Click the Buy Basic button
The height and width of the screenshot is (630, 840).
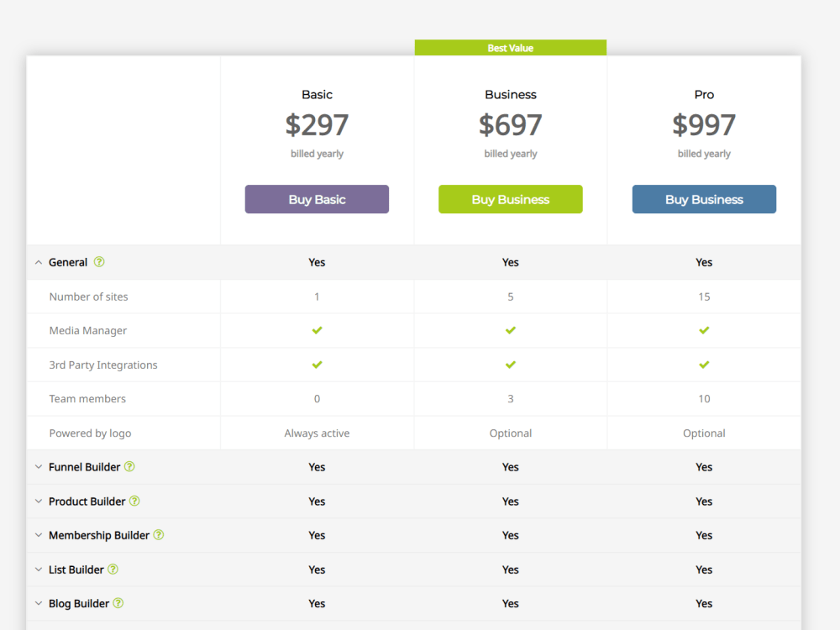(x=317, y=199)
